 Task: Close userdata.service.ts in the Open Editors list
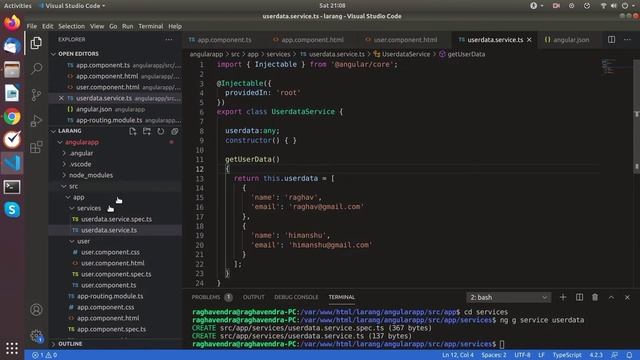pos(61,98)
